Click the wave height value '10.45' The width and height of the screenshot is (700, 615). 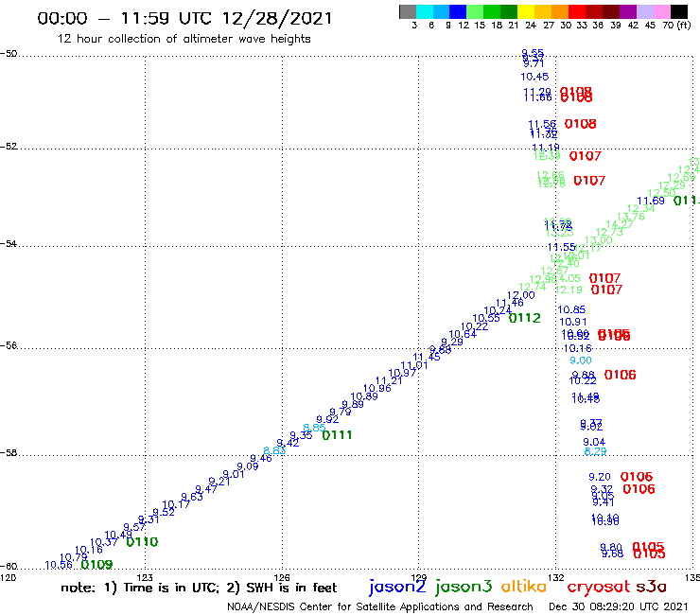tap(534, 77)
